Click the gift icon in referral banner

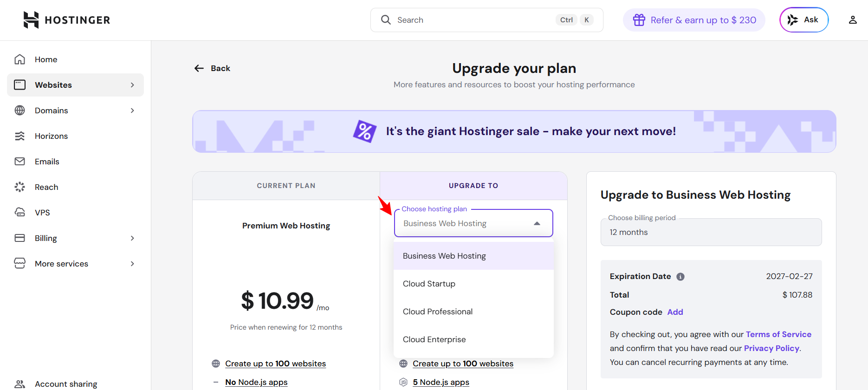point(639,20)
